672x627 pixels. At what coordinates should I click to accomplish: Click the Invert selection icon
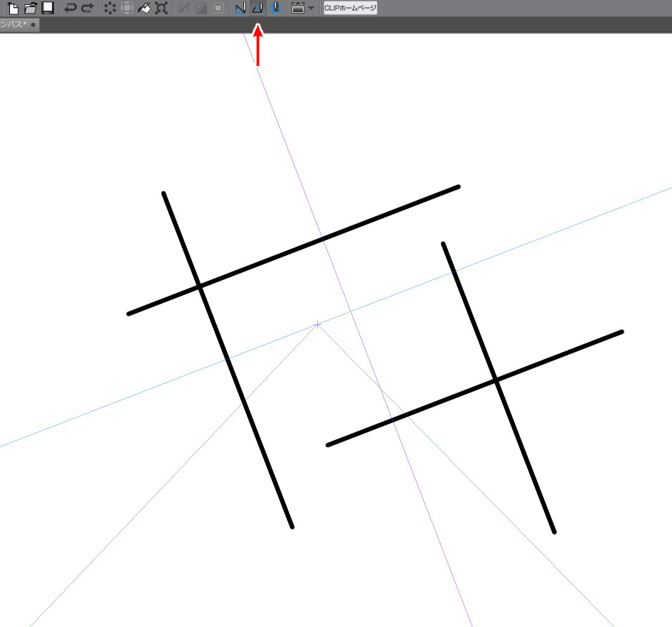[x=201, y=8]
